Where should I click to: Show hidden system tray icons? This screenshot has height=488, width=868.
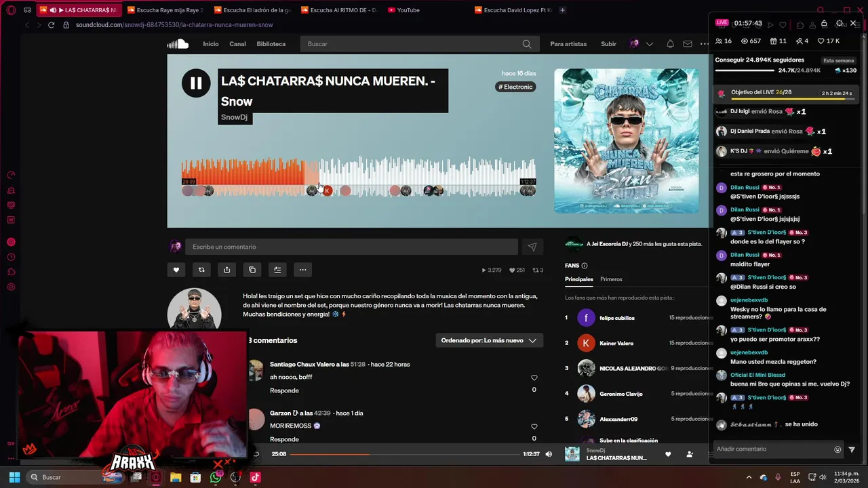pos(749,477)
